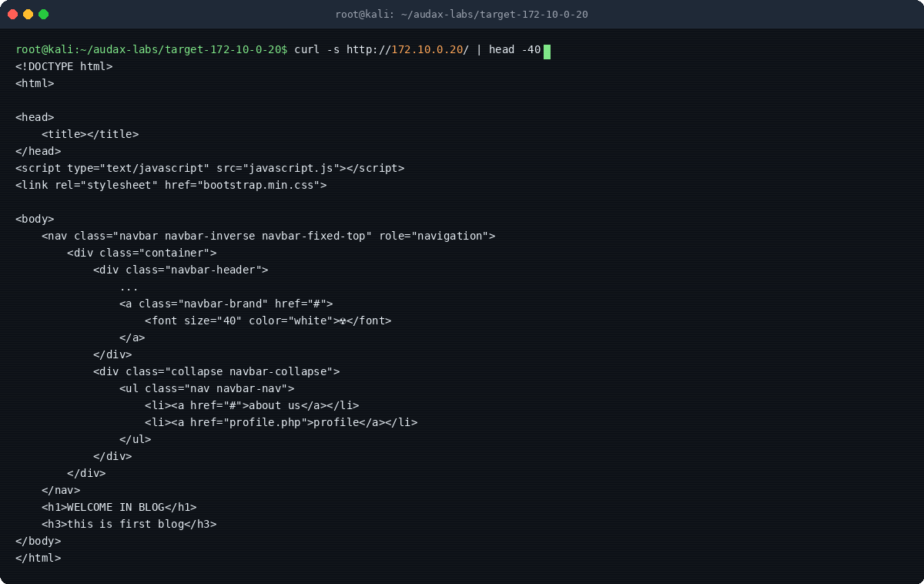
Task: Click the list item line containing 'about us'
Action: click(252, 405)
